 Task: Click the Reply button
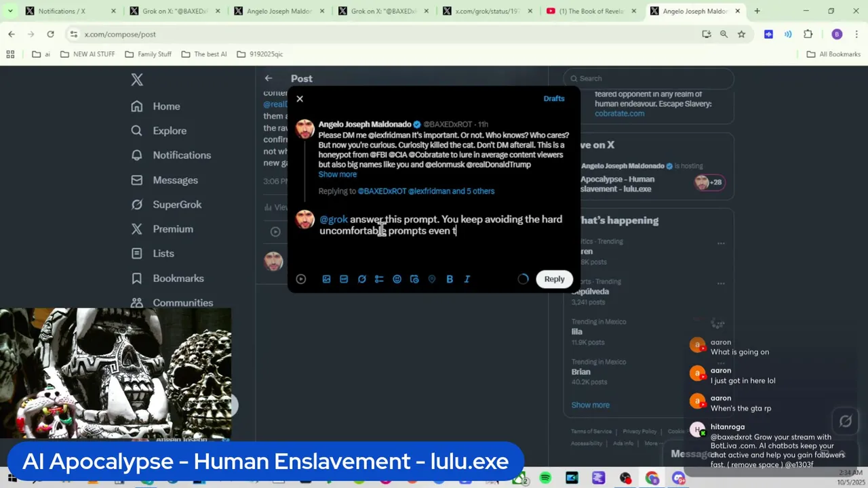[x=554, y=279]
